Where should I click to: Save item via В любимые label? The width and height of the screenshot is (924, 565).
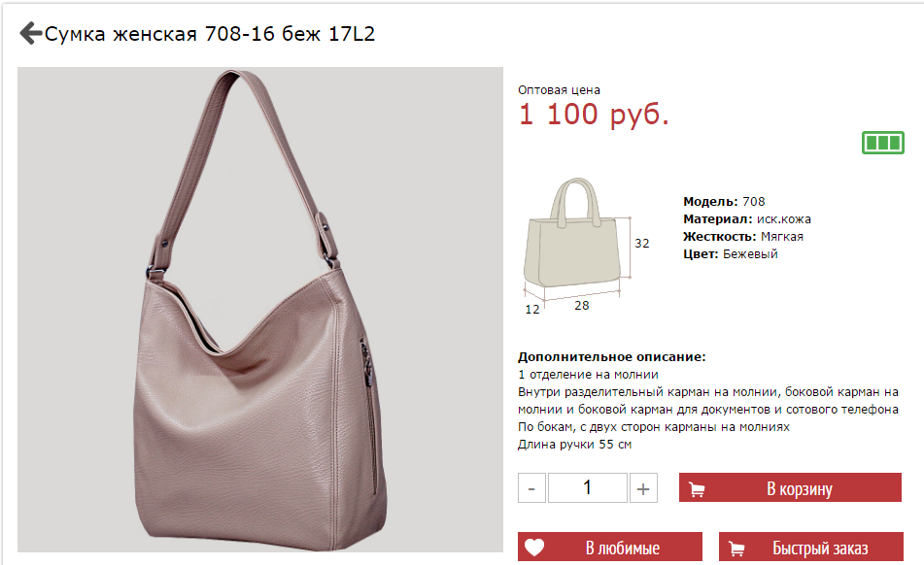click(622, 548)
